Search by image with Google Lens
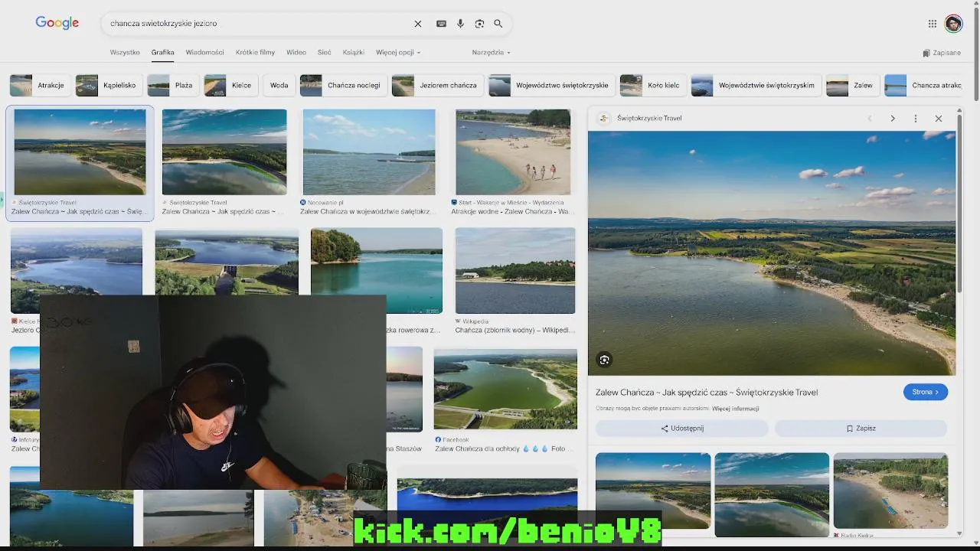 [479, 24]
